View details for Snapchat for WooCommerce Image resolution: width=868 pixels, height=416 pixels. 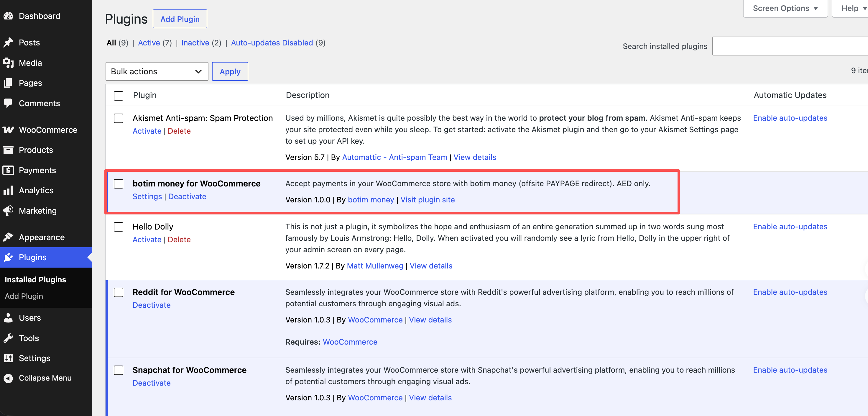coord(430,398)
